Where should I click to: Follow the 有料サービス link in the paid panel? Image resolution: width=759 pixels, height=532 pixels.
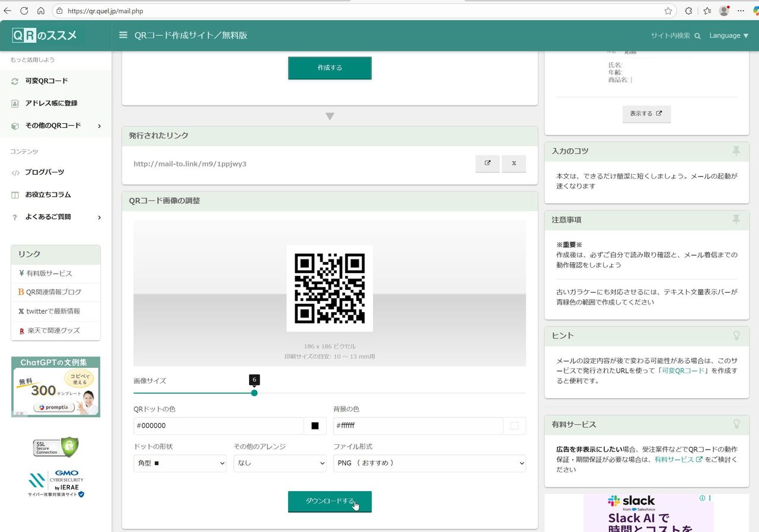coord(678,459)
